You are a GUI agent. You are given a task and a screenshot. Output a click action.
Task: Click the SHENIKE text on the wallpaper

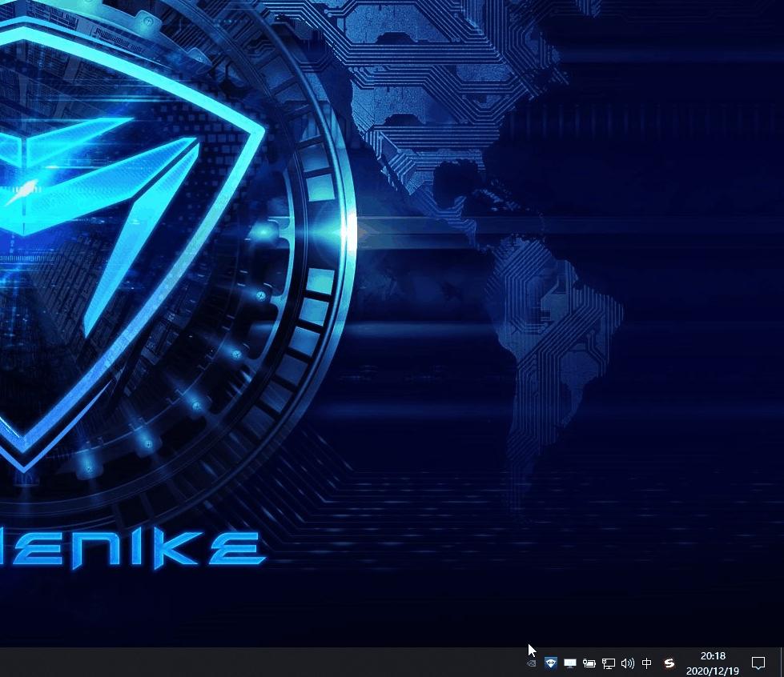[x=131, y=550]
